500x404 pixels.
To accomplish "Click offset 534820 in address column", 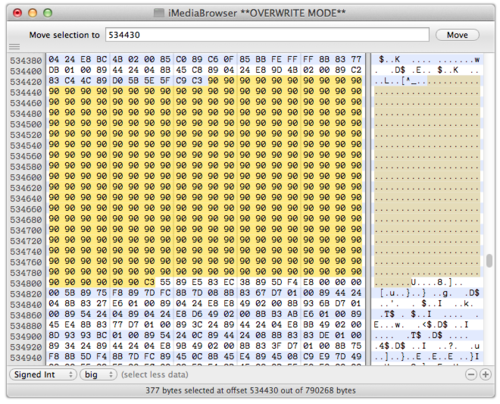I will [26, 294].
